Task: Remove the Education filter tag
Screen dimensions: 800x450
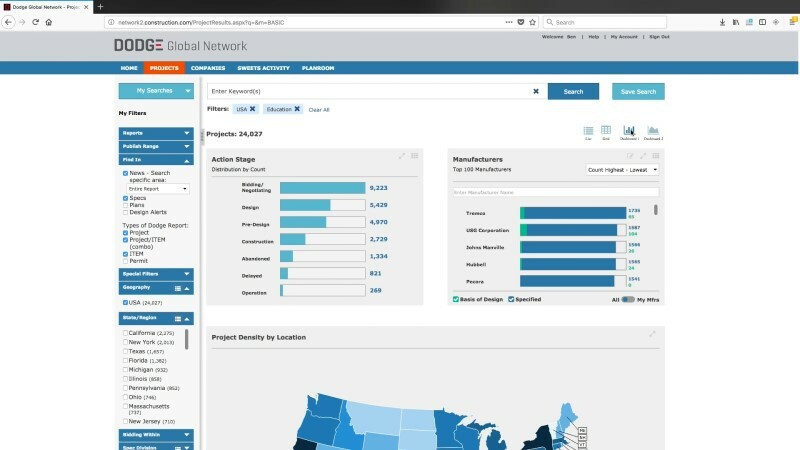Action: [297, 109]
